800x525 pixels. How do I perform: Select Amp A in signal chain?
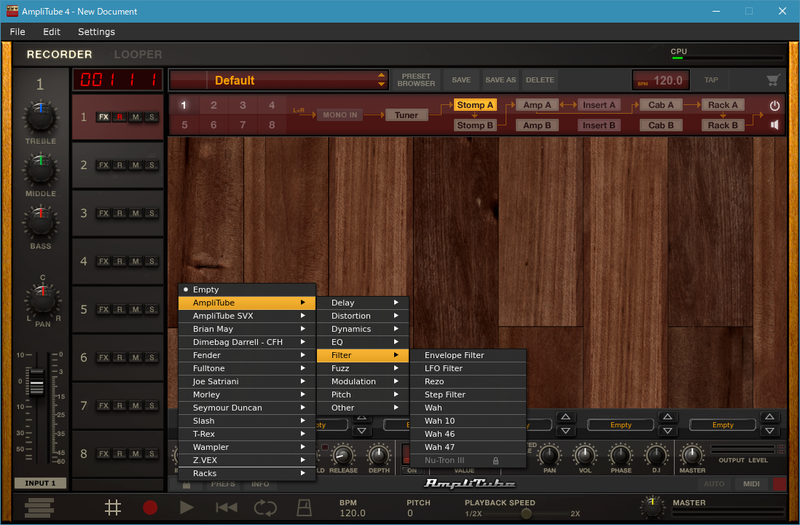click(537, 105)
